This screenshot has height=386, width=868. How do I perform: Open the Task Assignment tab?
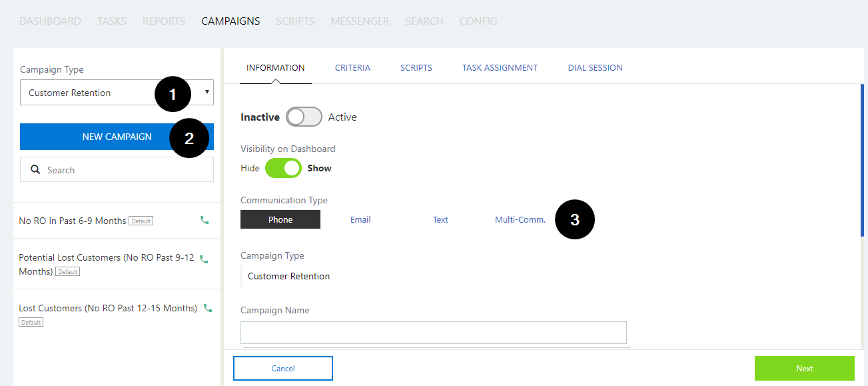500,67
